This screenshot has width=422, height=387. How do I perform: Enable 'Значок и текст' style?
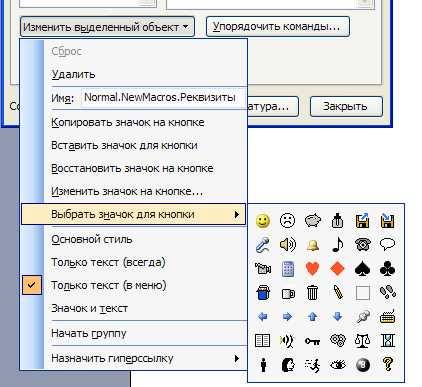point(134,308)
